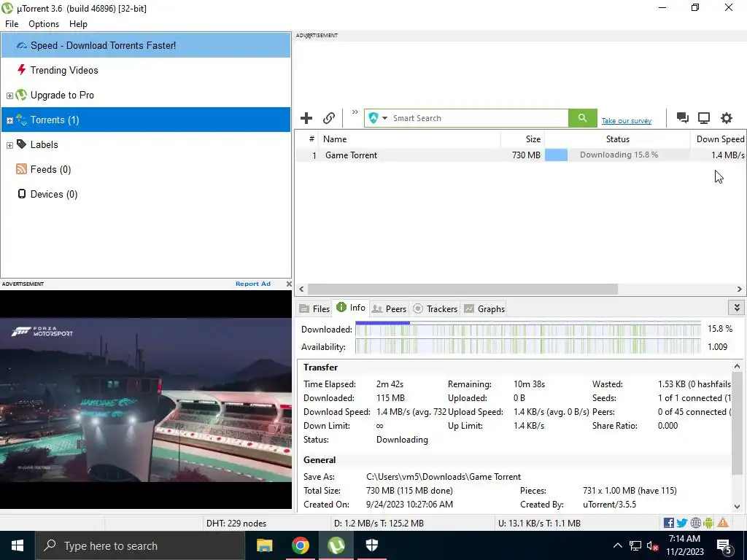Screen dimensions: 747x560
Task: Show hidden system tray icons
Action: tap(617, 545)
